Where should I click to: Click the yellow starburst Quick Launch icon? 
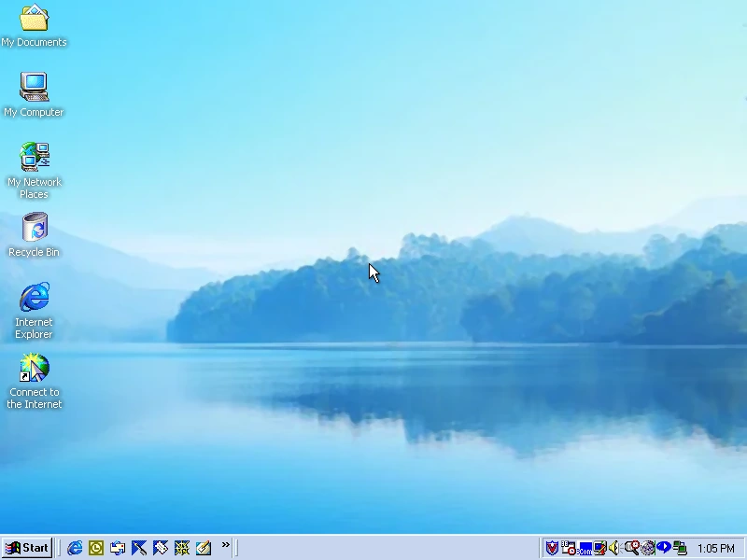click(x=182, y=548)
